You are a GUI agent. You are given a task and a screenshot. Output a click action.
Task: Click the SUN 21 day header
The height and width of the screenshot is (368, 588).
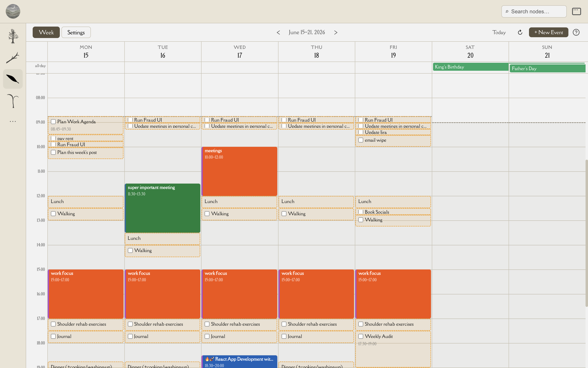coord(547,52)
